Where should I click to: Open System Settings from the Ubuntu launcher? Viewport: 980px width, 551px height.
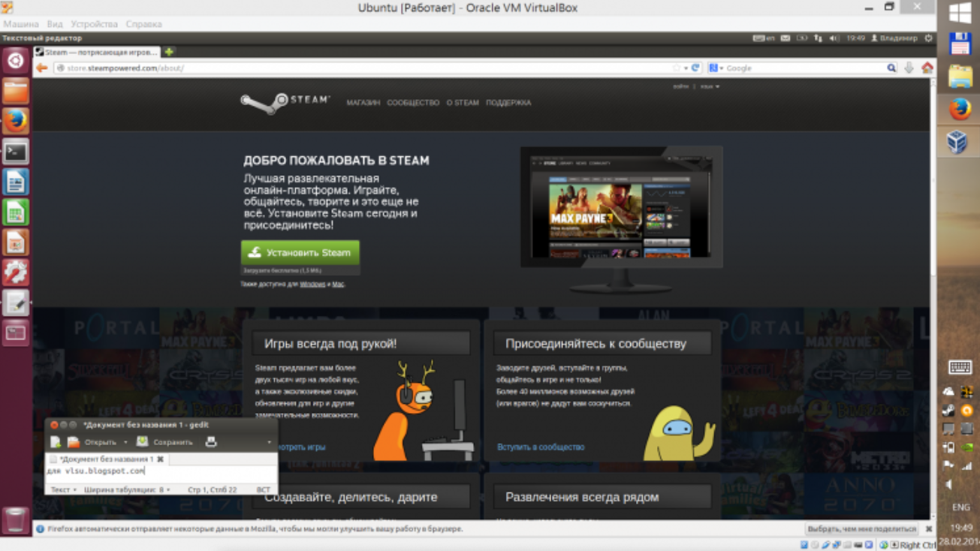[15, 272]
